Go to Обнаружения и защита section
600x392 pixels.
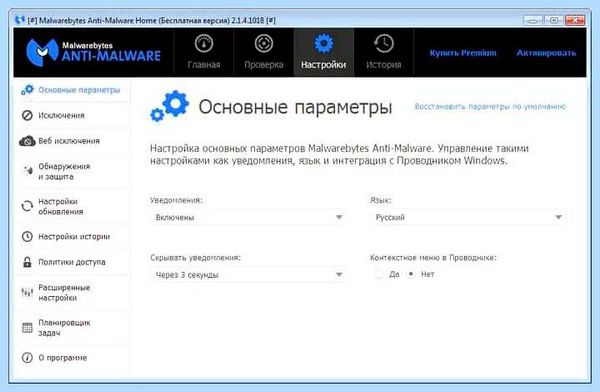click(72, 171)
